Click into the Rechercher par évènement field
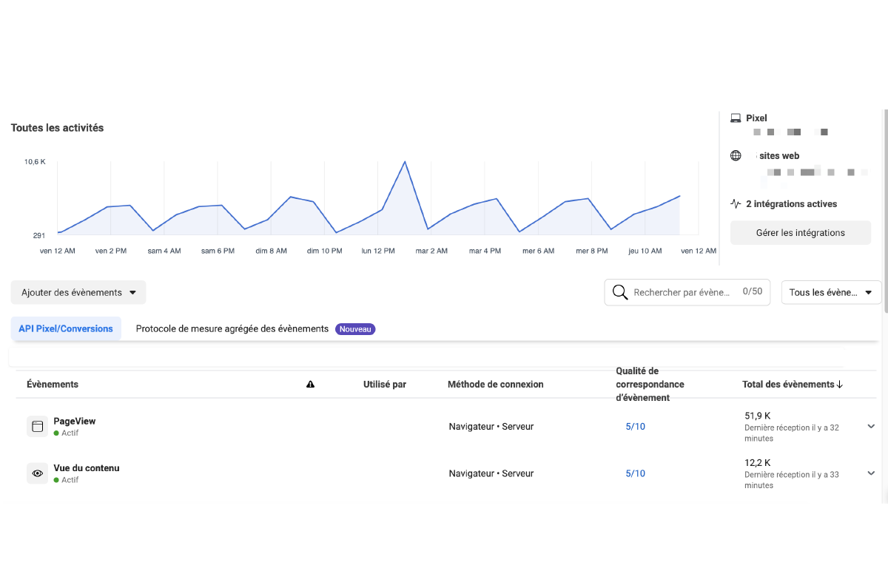 pos(682,292)
